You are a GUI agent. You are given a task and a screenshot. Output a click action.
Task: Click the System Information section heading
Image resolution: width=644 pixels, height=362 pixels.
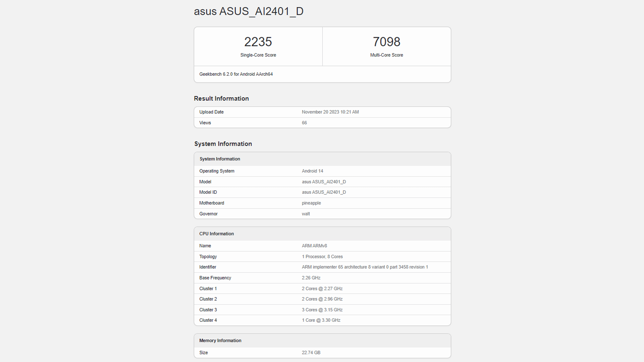223,143
